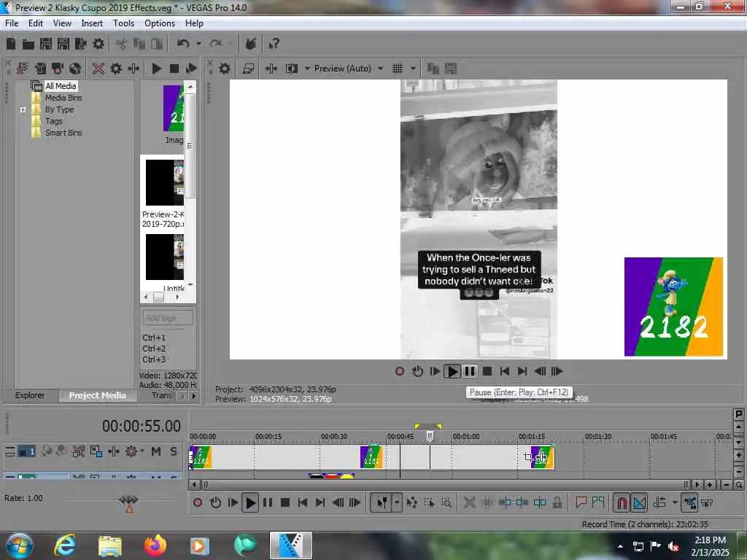Click the Undo arrow button
Image resolution: width=747 pixels, height=560 pixels.
[x=183, y=44]
